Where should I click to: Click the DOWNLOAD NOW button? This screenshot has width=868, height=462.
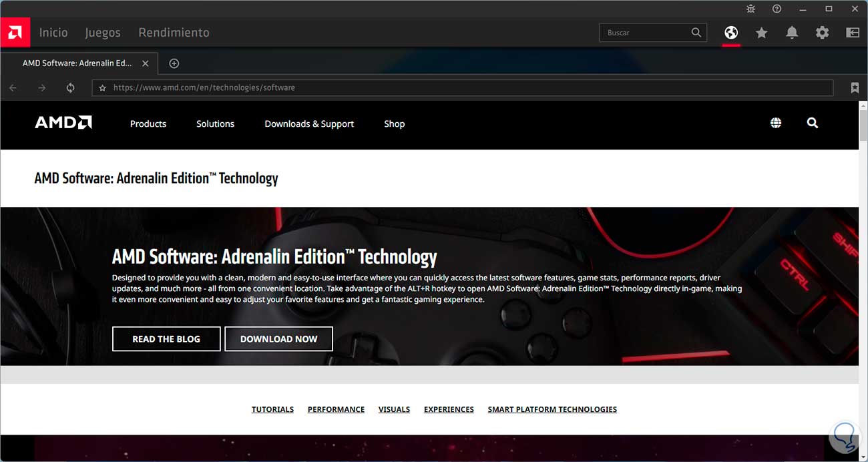click(278, 338)
